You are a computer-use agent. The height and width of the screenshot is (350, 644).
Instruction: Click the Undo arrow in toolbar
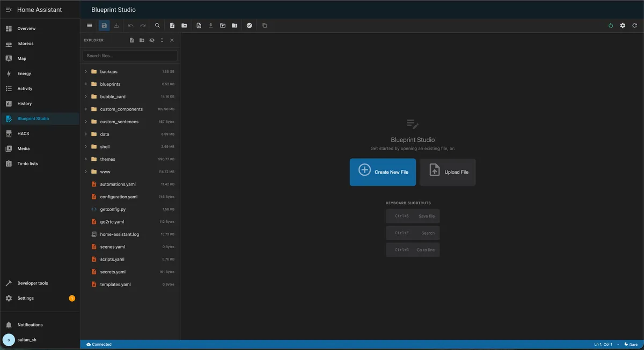click(x=131, y=26)
